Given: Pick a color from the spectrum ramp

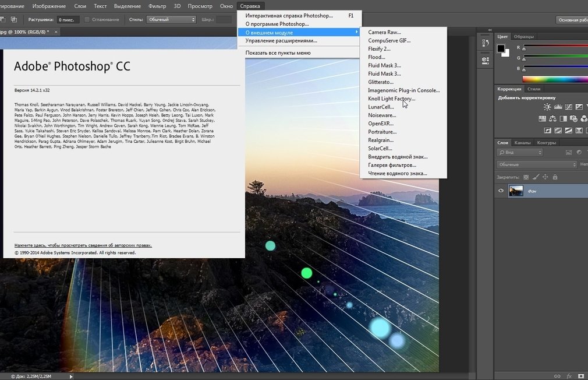Looking at the screenshot, I should coord(555,79).
